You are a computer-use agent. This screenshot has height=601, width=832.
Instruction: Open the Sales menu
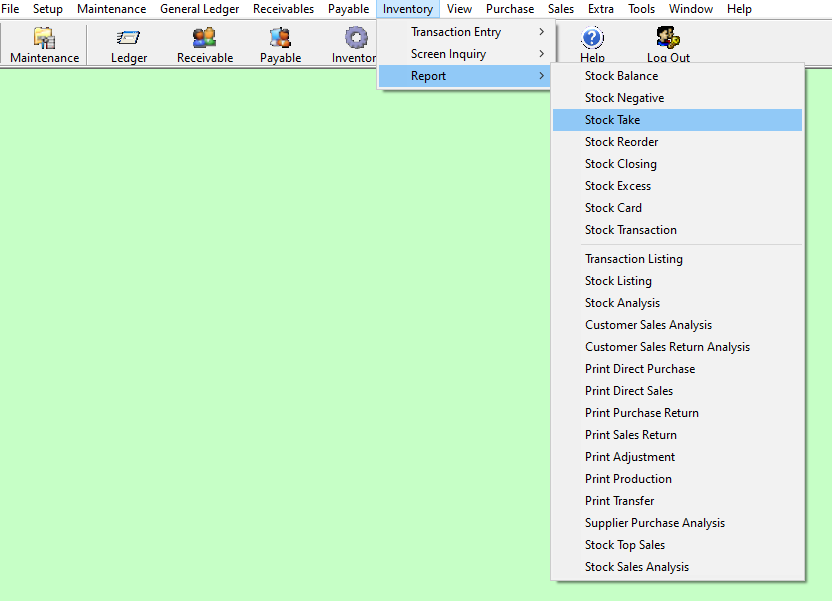pyautogui.click(x=561, y=9)
